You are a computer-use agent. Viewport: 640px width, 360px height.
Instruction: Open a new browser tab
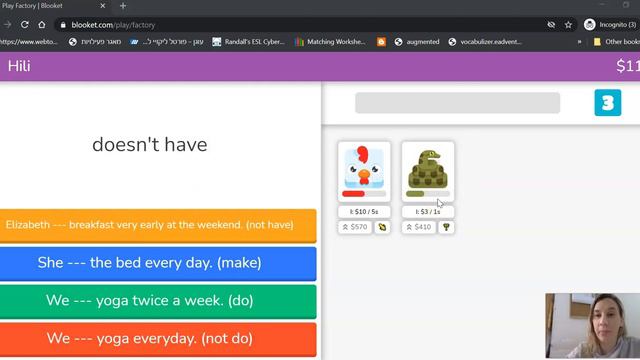[x=123, y=6]
